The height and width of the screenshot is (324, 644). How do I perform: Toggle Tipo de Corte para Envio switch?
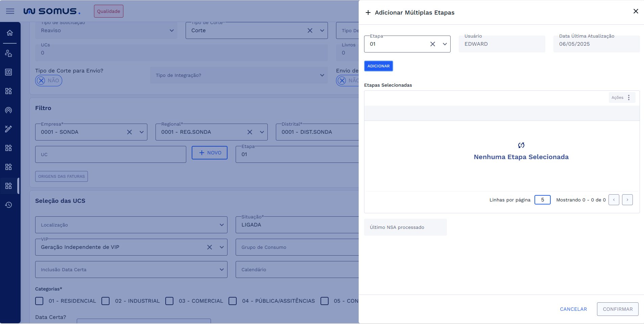[x=49, y=81]
